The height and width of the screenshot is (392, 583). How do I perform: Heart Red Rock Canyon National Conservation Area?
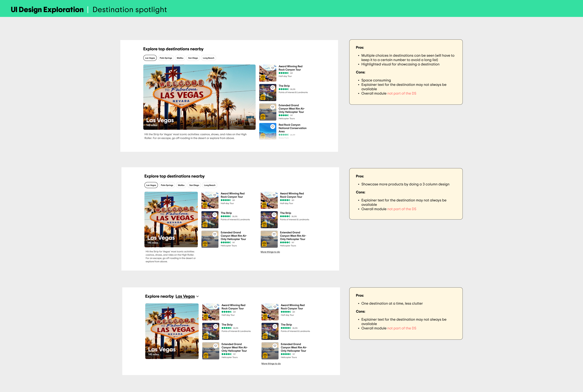point(273,126)
